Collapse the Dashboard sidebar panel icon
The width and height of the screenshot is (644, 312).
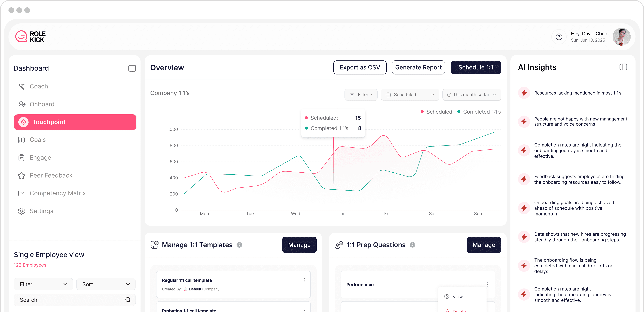132,68
